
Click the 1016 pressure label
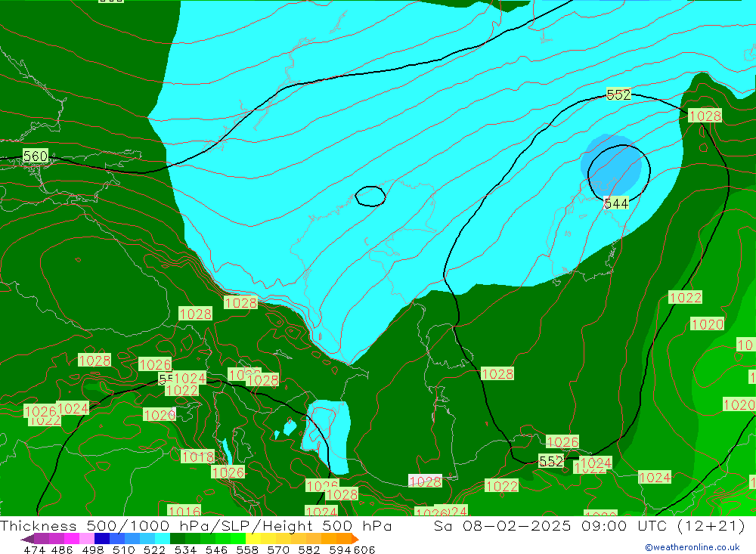(184, 511)
